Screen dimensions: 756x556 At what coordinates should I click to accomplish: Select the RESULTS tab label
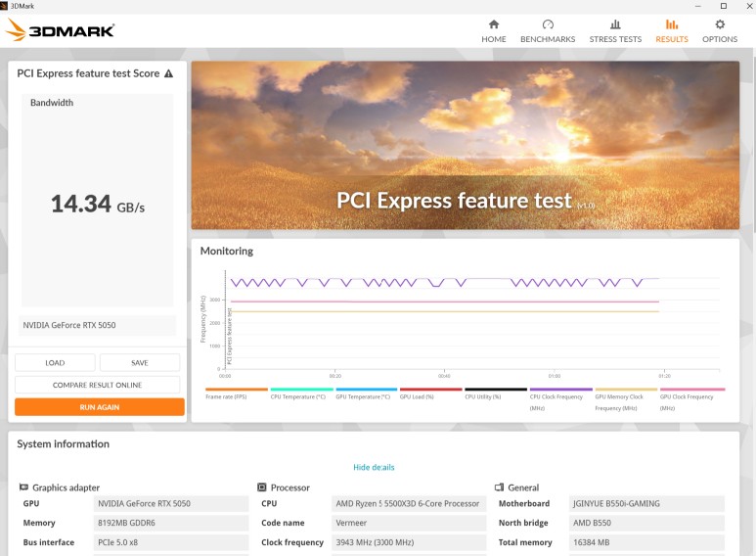[672, 39]
